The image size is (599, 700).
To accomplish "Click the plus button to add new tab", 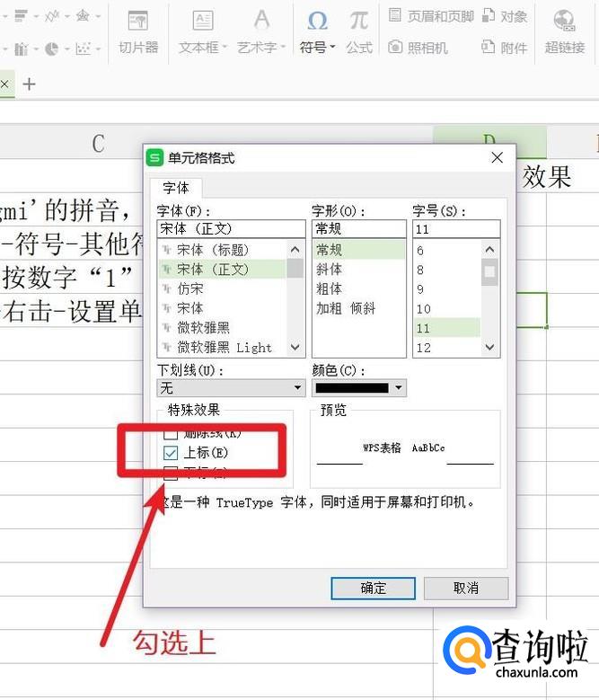I will [30, 84].
